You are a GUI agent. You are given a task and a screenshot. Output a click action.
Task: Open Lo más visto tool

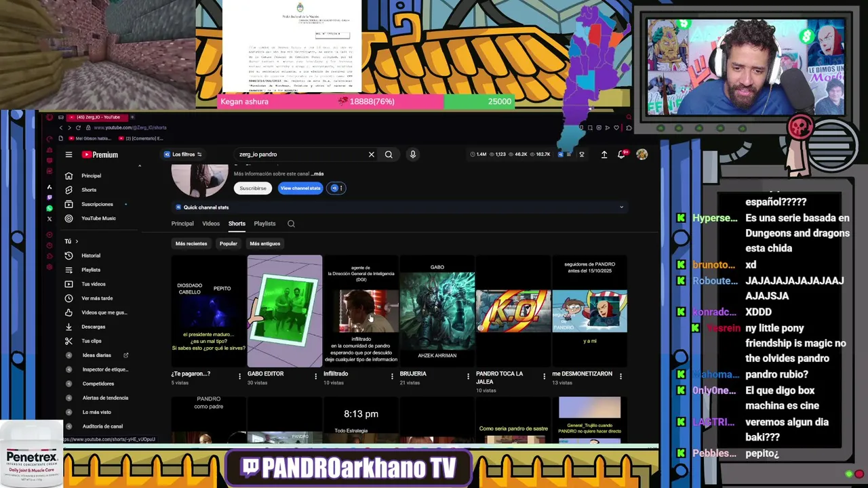click(98, 412)
